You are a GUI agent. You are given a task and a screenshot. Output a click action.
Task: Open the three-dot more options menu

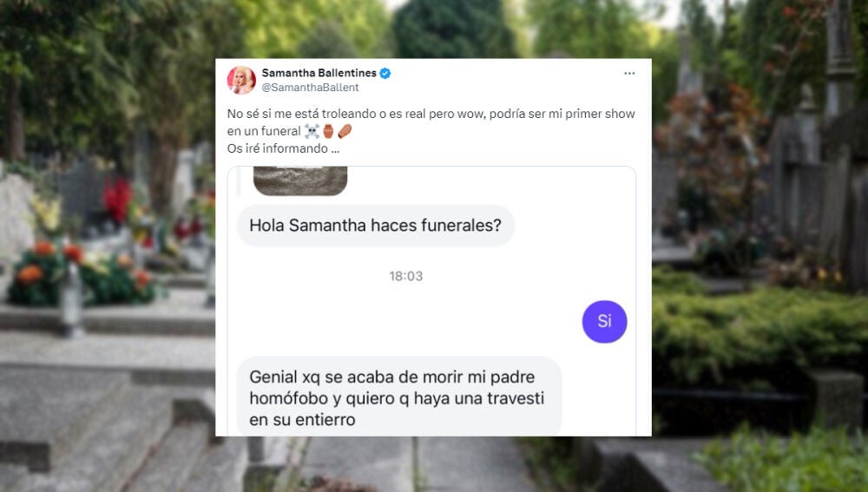tap(628, 73)
